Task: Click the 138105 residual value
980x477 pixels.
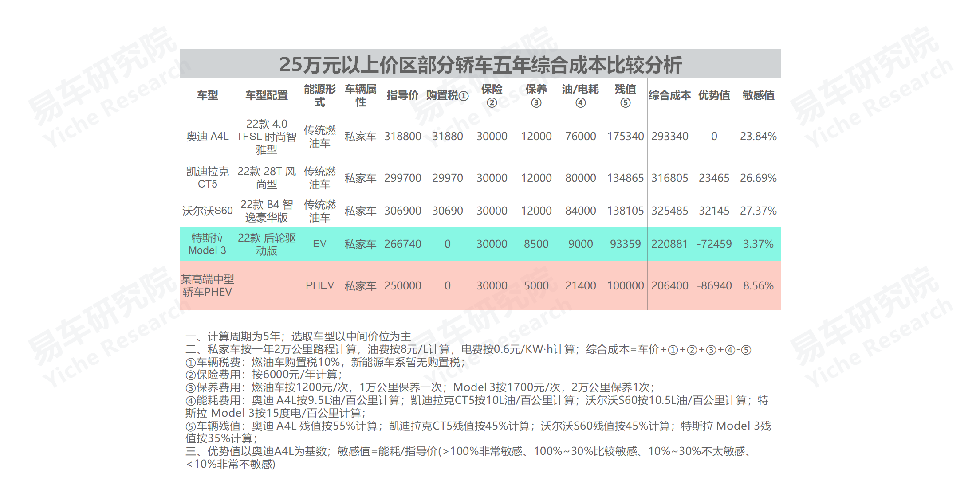Action: [x=626, y=211]
